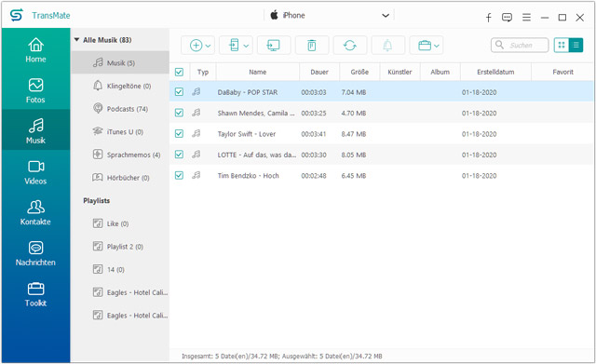Viewport: 596px width, 364px height.
Task: Click song name LOTTE - Auf das, was da...
Action: tap(257, 155)
